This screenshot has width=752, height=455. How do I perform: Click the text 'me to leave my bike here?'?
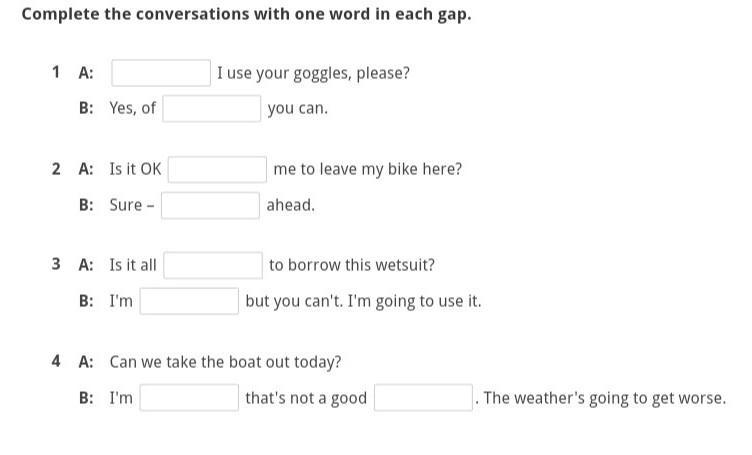tap(368, 169)
